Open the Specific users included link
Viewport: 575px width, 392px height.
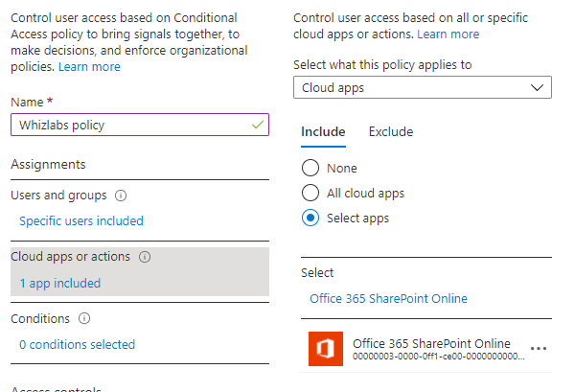click(x=81, y=220)
